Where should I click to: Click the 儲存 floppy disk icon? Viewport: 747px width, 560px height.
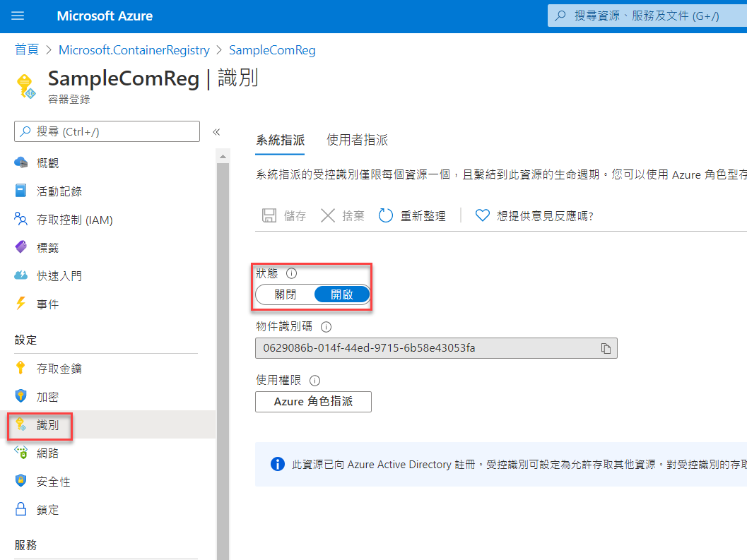(x=269, y=215)
